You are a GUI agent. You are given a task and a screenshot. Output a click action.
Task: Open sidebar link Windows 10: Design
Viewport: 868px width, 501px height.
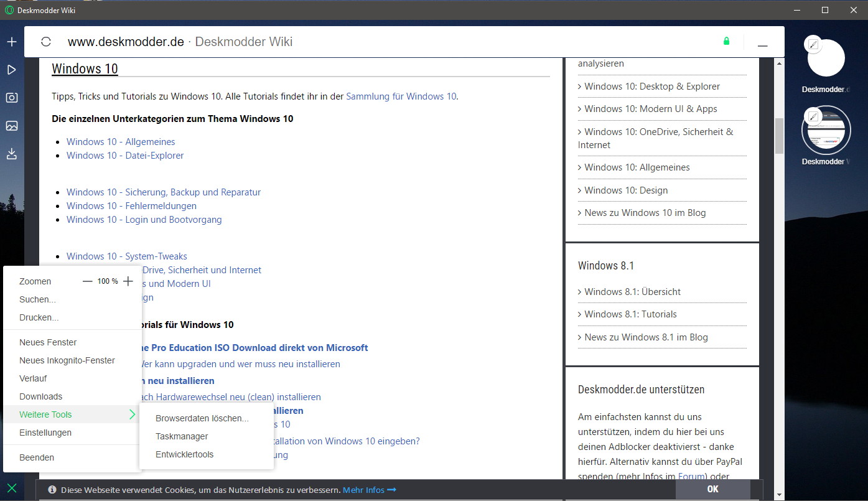[626, 190]
